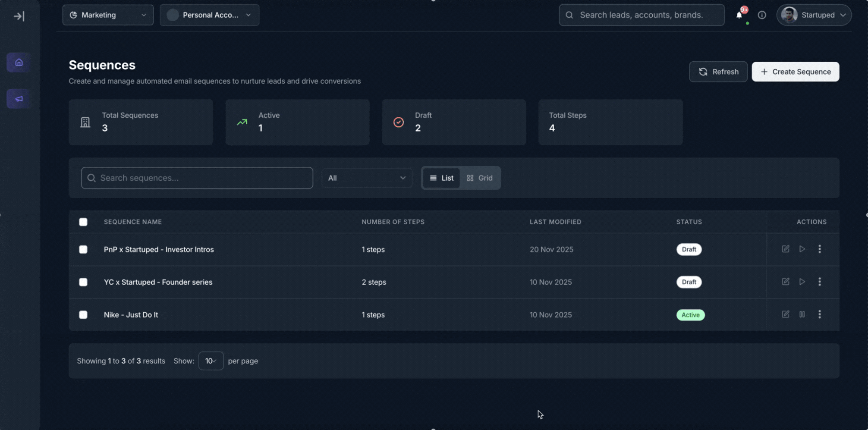This screenshot has width=868, height=430.
Task: Tick the Nike - Just Do It checkbox
Action: click(83, 315)
